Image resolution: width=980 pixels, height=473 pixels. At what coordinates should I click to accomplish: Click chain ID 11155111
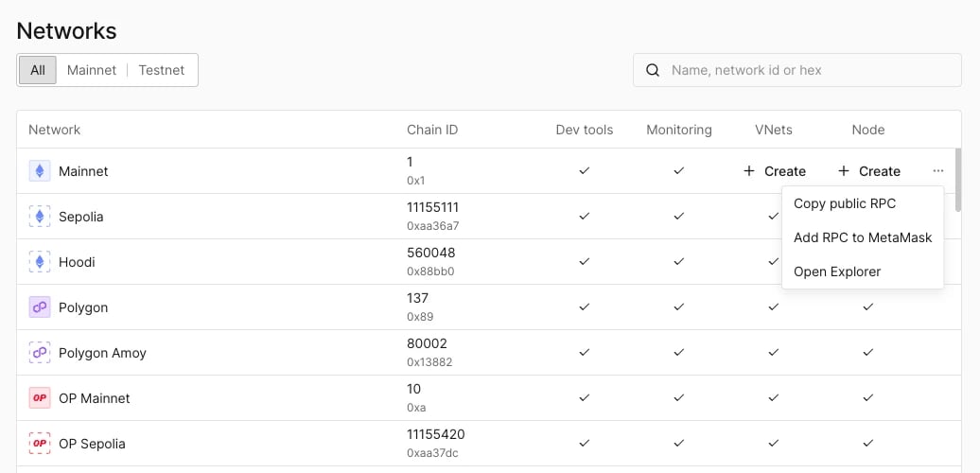coord(433,207)
